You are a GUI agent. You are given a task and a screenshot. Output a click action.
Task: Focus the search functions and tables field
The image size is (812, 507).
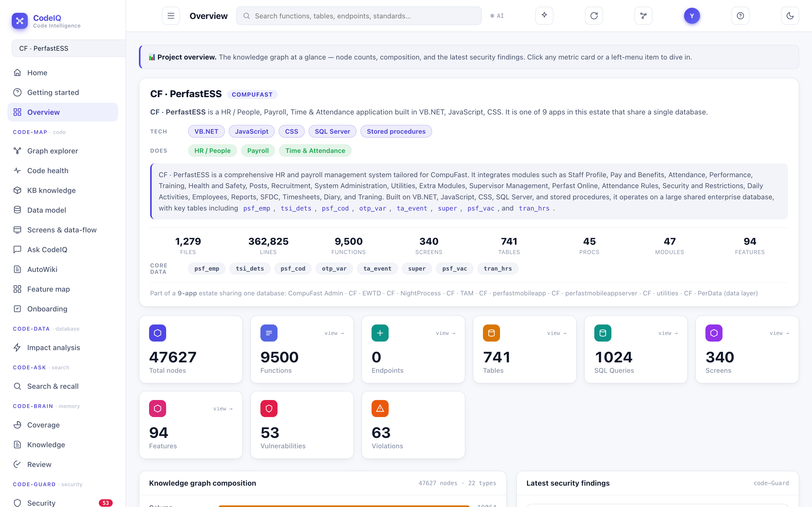click(x=359, y=16)
